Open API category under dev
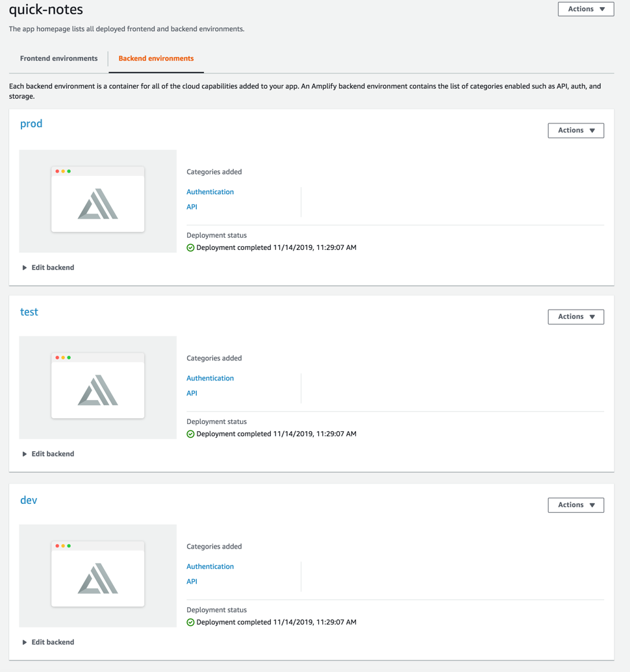 click(x=192, y=581)
